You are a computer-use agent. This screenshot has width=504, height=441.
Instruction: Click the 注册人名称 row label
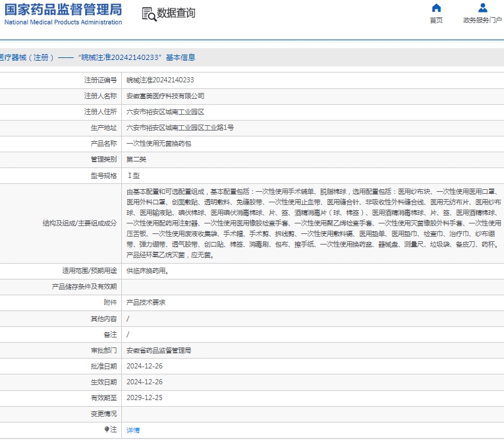[100, 96]
